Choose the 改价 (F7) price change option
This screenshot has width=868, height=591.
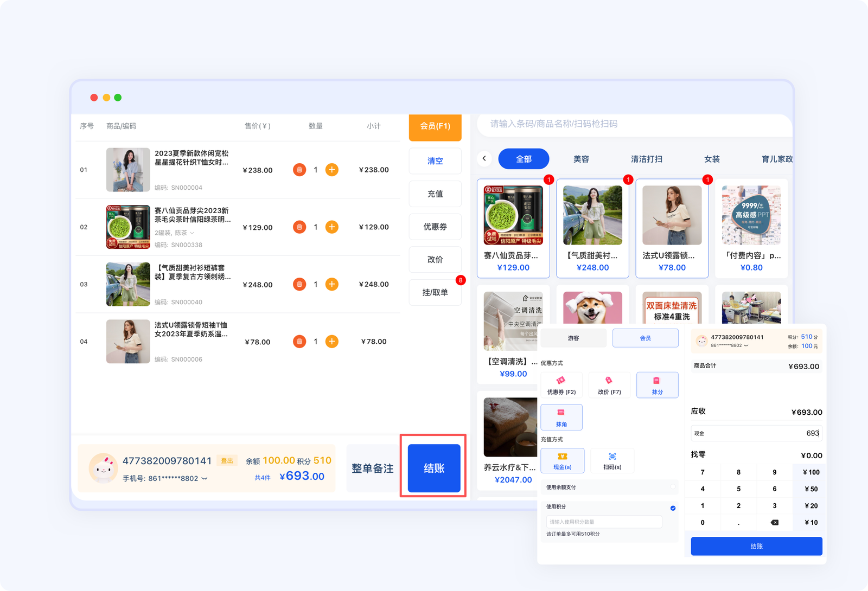(609, 385)
